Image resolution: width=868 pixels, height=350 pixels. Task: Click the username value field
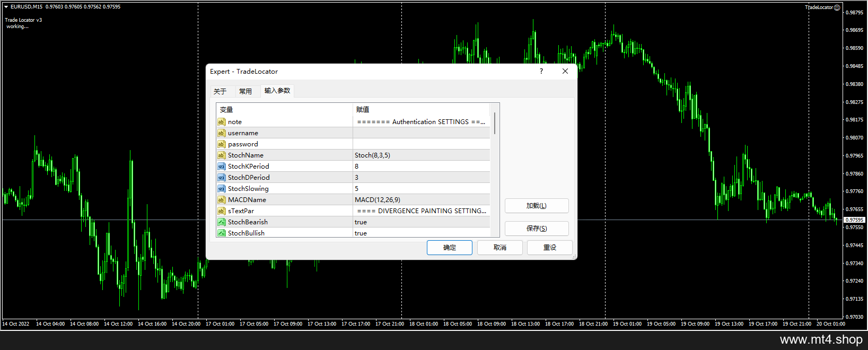(422, 133)
